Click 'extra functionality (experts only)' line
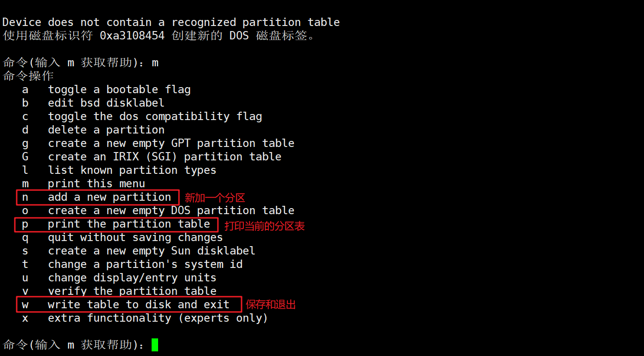 pos(158,318)
